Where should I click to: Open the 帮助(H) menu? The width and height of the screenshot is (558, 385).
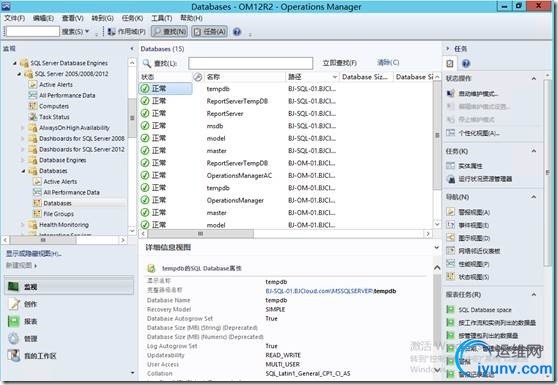(191, 18)
